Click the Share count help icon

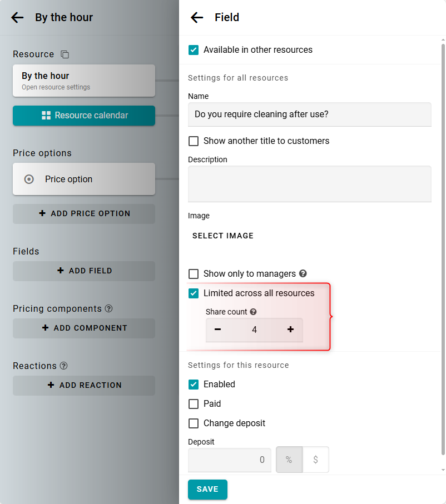[x=253, y=312]
